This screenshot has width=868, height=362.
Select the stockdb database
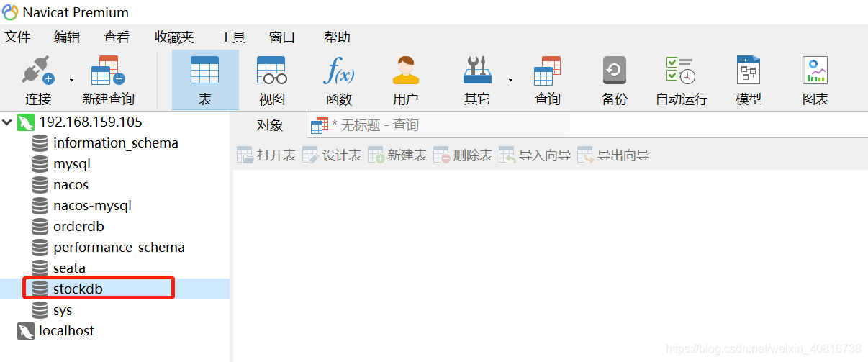point(77,289)
